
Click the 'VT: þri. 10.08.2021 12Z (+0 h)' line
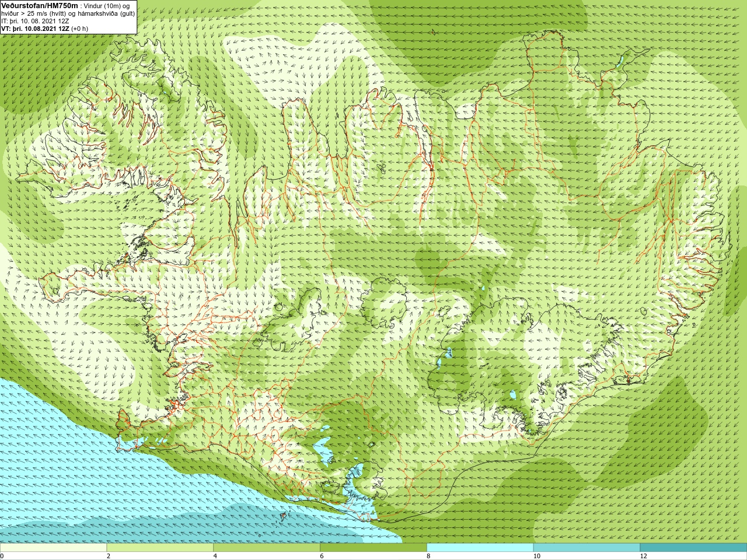tap(44, 29)
